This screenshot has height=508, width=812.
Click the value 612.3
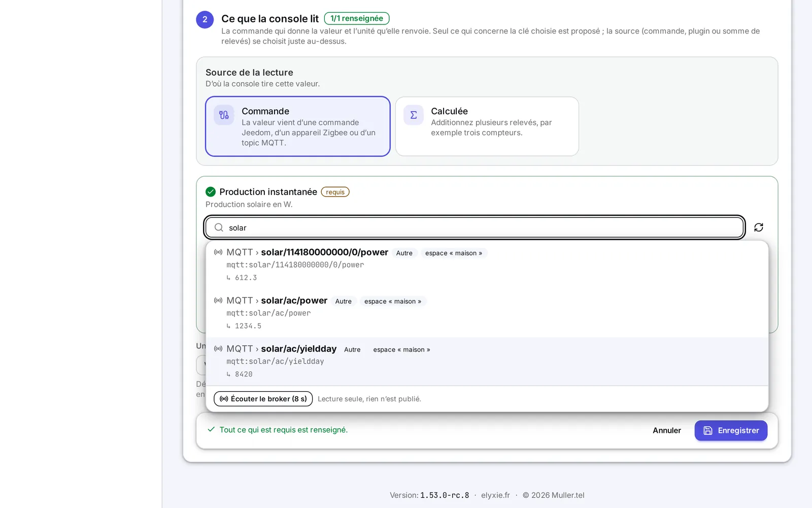[x=246, y=278]
